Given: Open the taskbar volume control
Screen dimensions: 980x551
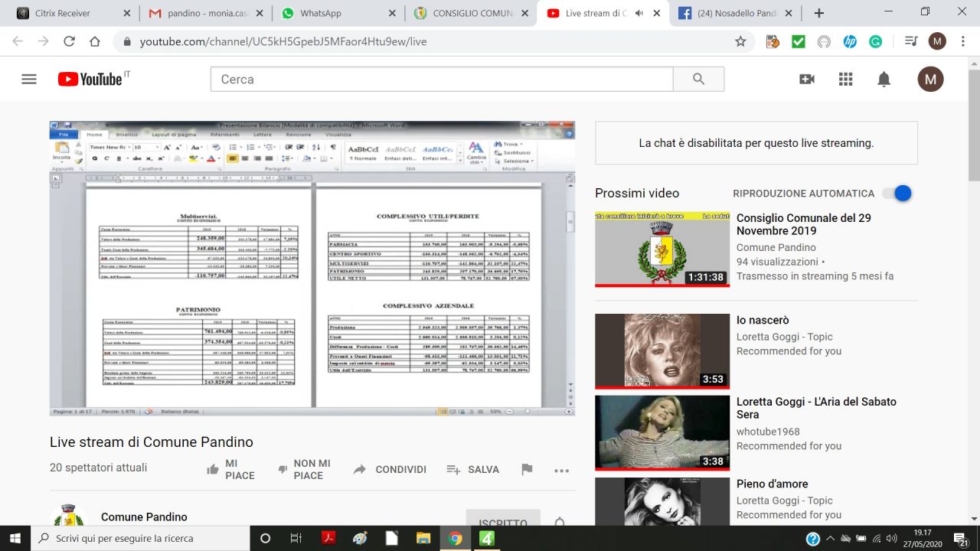Looking at the screenshot, I should [891, 539].
